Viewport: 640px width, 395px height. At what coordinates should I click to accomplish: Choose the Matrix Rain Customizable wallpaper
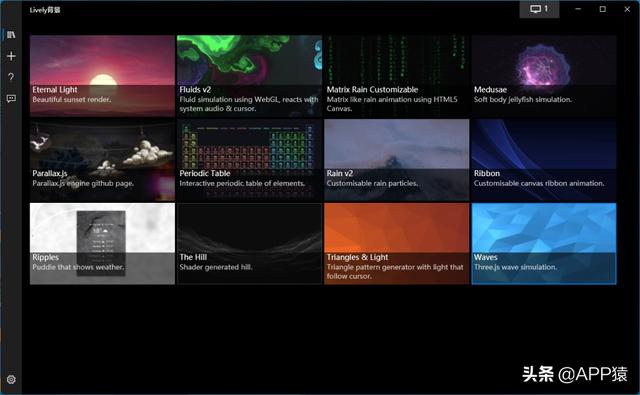pyautogui.click(x=397, y=75)
